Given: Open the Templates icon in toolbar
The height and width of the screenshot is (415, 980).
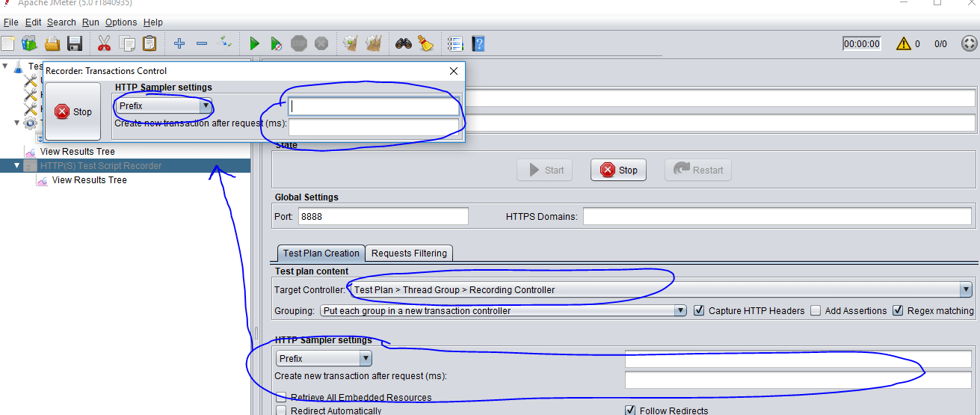Looking at the screenshot, I should click(29, 43).
